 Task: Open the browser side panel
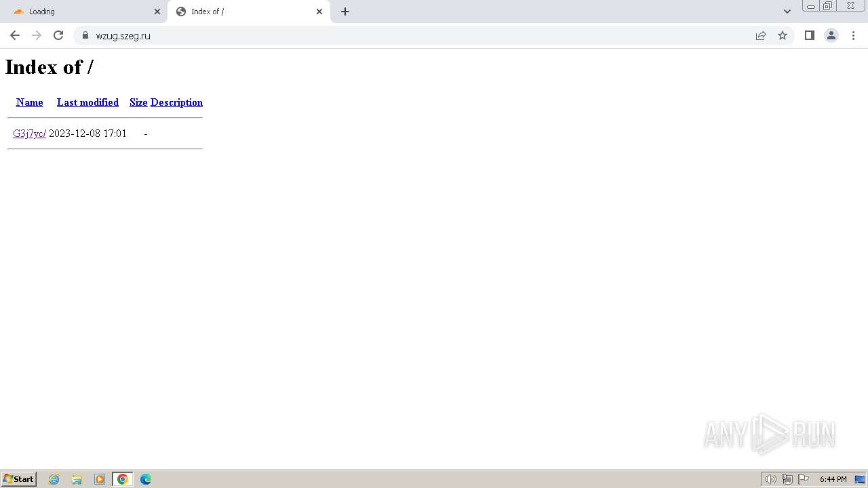coord(809,35)
